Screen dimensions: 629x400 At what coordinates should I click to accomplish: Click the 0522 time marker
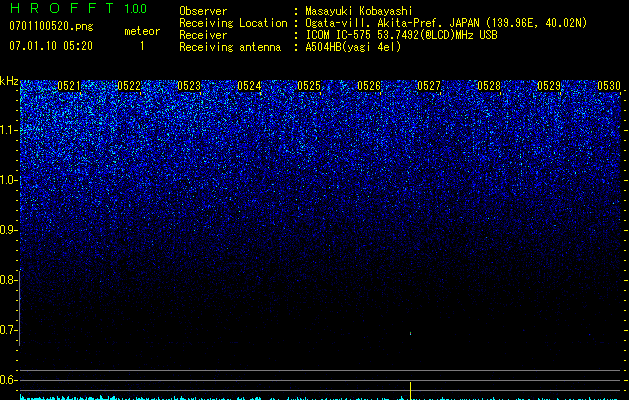129,86
